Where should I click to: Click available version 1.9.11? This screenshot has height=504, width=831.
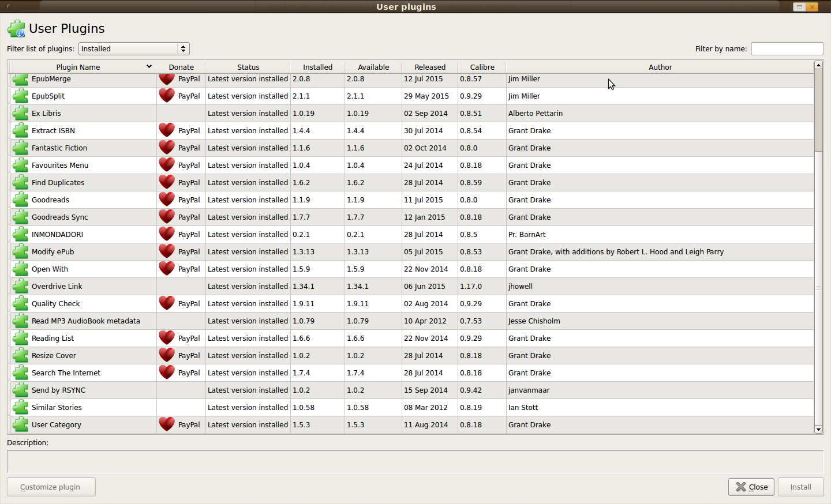click(x=358, y=303)
